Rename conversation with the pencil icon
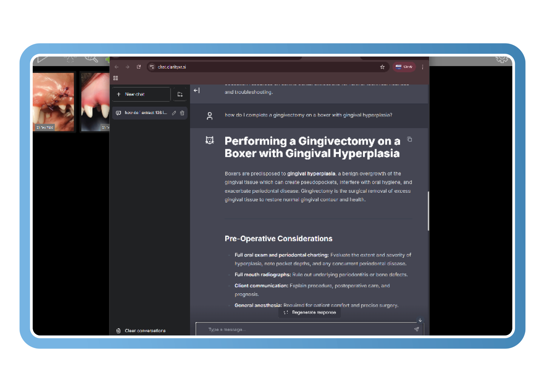 pos(174,113)
